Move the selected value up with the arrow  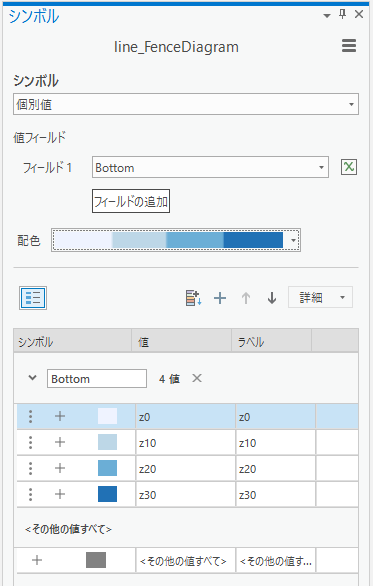(246, 298)
